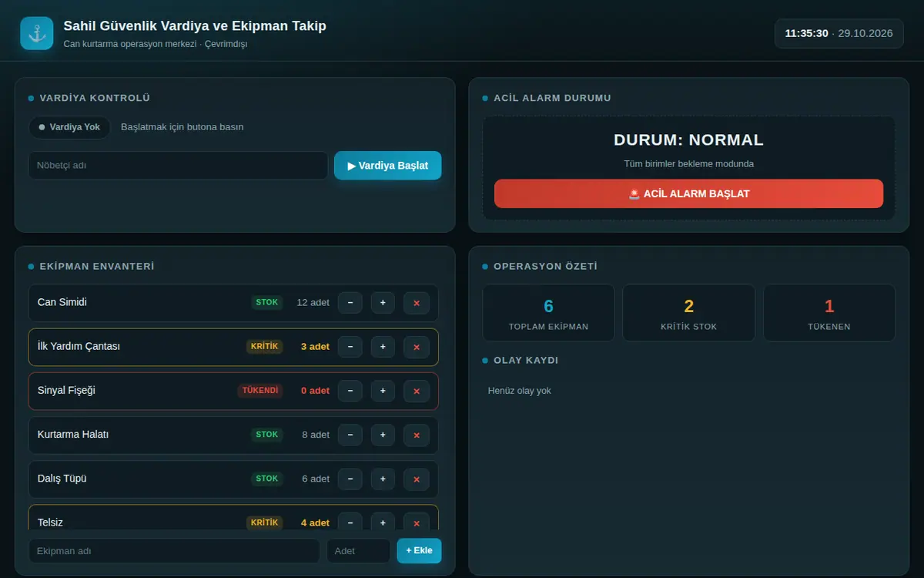Click the STOK badge on Kurtarma Halatı
This screenshot has width=924, height=578.
(267, 435)
